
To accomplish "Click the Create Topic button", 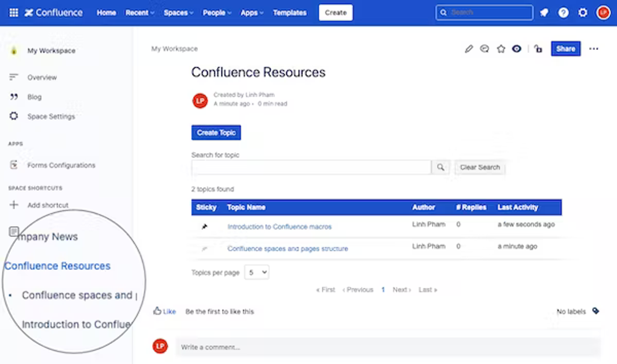I will (x=216, y=133).
